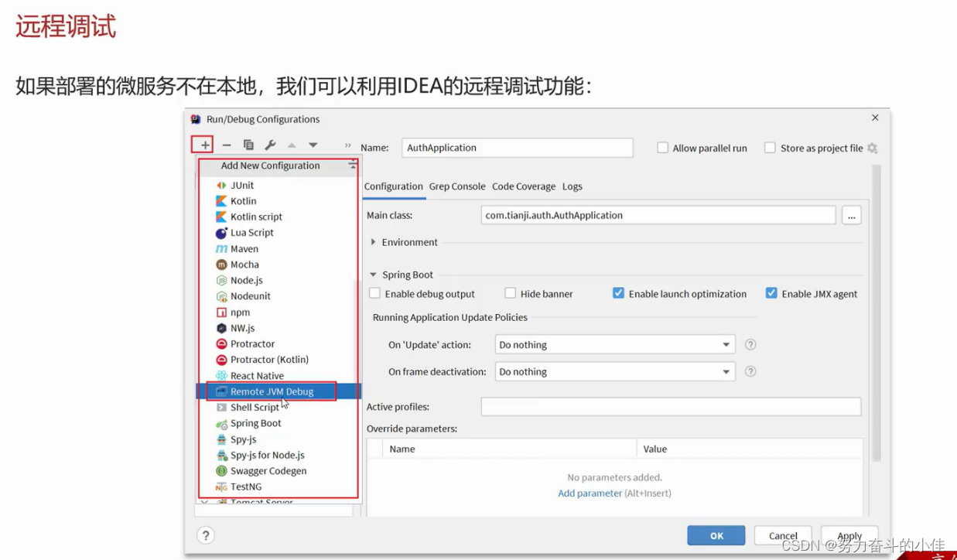This screenshot has height=560, width=957.
Task: Click the npm icon in the list
Action: tap(221, 312)
